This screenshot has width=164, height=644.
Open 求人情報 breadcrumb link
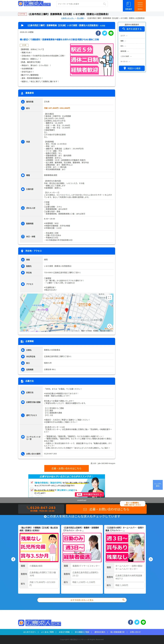click(x=80, y=18)
